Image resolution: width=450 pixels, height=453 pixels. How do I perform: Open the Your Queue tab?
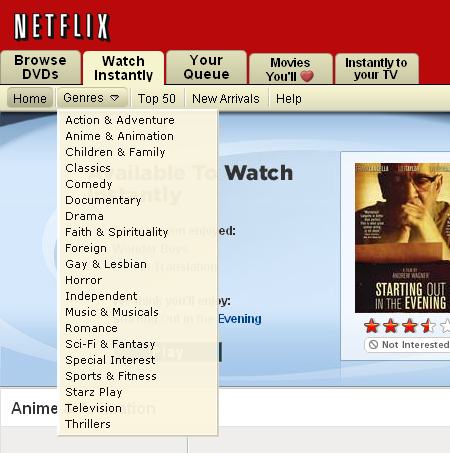pos(206,67)
